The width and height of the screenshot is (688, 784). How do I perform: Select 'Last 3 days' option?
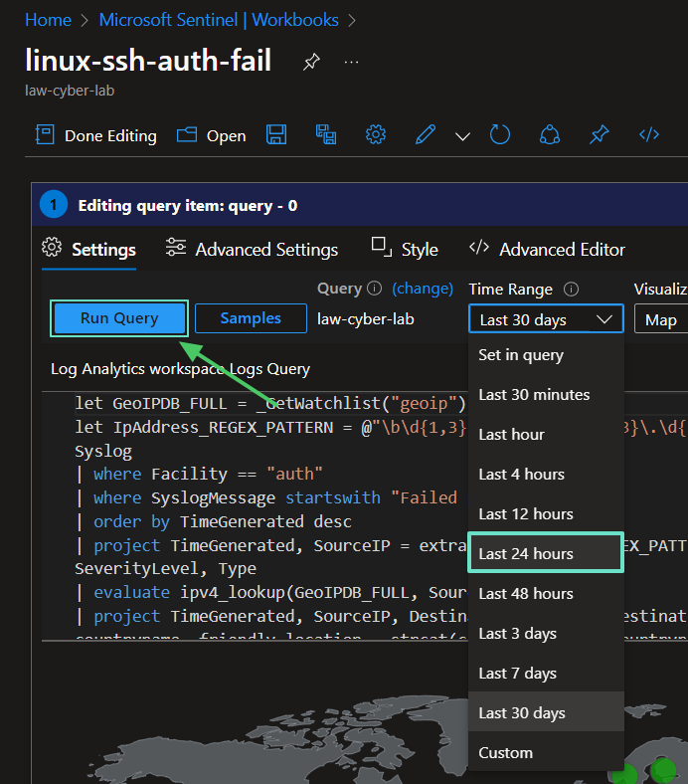point(546,634)
